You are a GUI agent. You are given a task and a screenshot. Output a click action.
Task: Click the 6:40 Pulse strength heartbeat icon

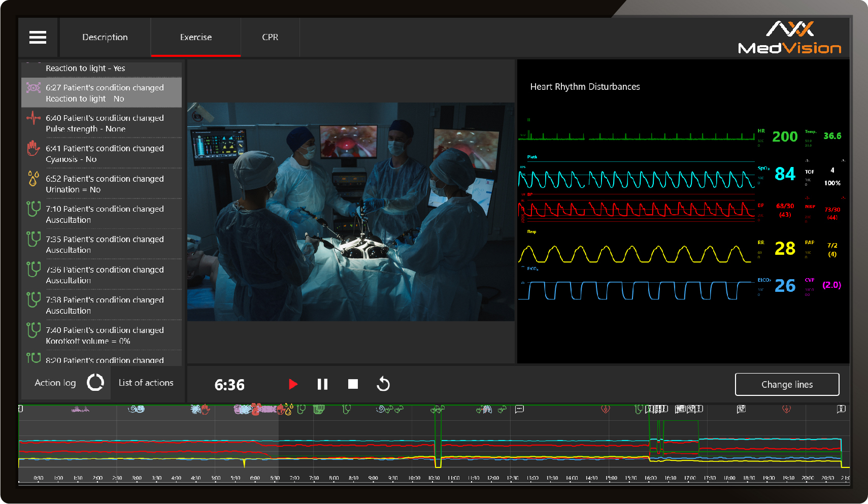pos(34,118)
